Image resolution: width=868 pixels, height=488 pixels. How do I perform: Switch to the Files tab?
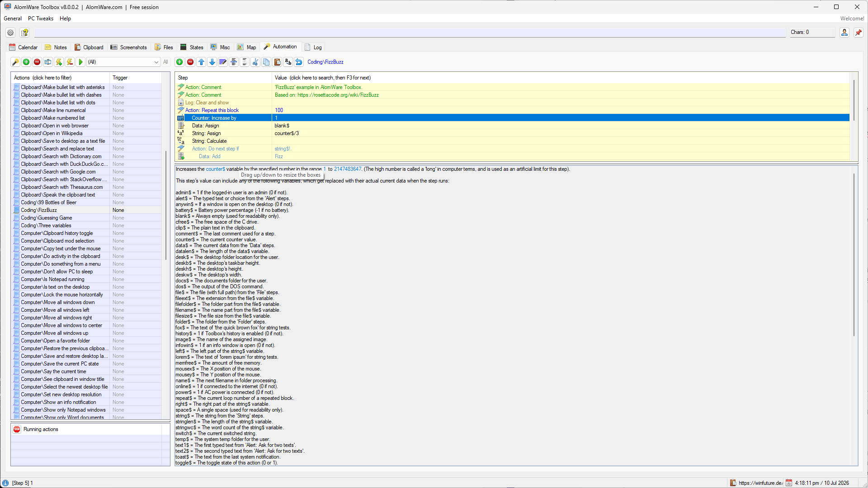tap(164, 47)
